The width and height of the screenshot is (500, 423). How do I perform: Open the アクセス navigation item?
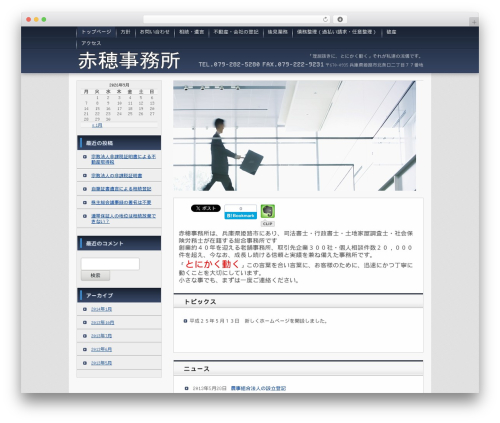point(91,43)
